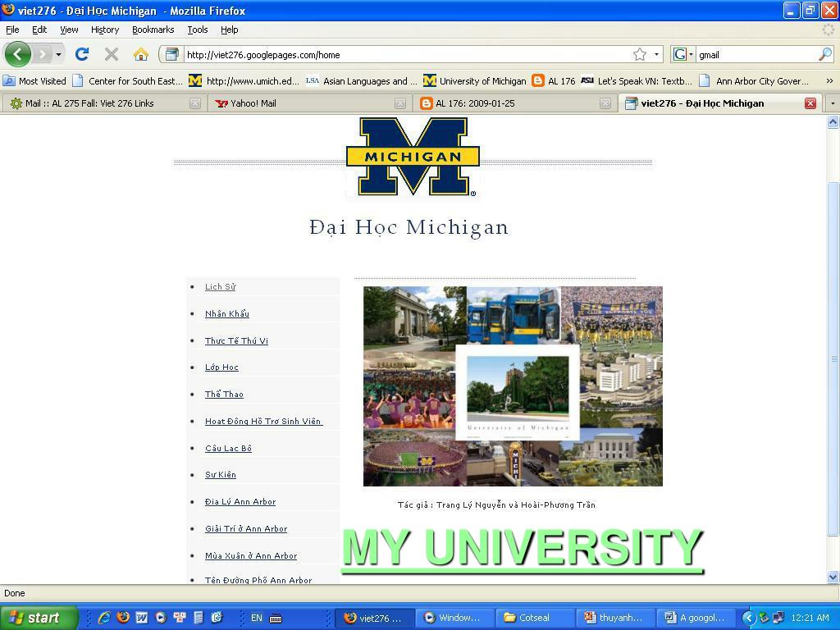Open Ann Arbor City Gover... bookmark
The height and width of the screenshot is (630, 840).
(x=755, y=81)
